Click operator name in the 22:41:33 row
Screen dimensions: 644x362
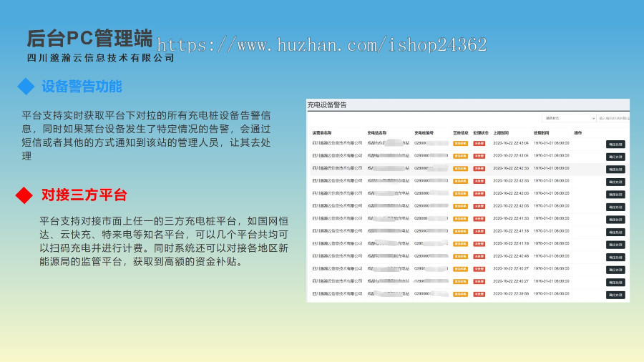[337, 218]
